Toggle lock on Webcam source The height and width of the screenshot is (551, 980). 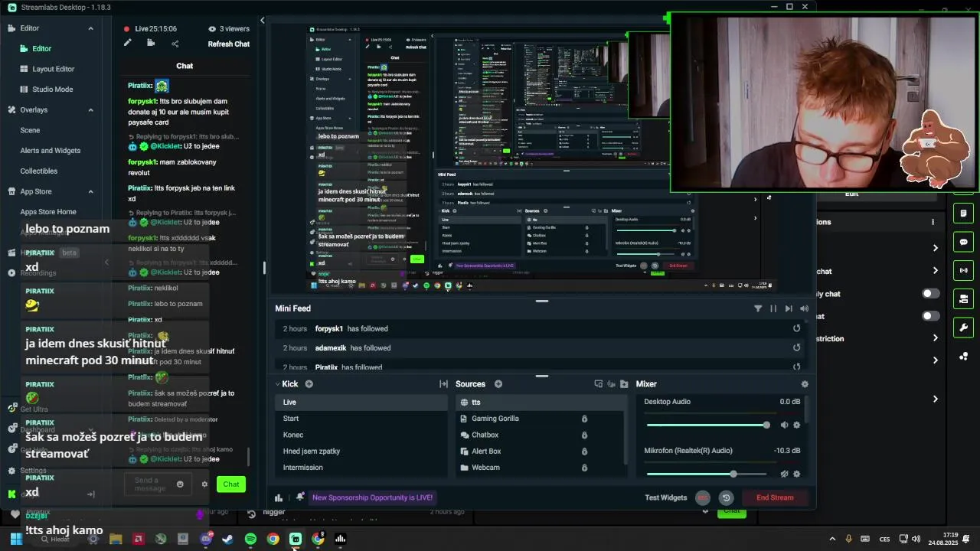pyautogui.click(x=584, y=468)
